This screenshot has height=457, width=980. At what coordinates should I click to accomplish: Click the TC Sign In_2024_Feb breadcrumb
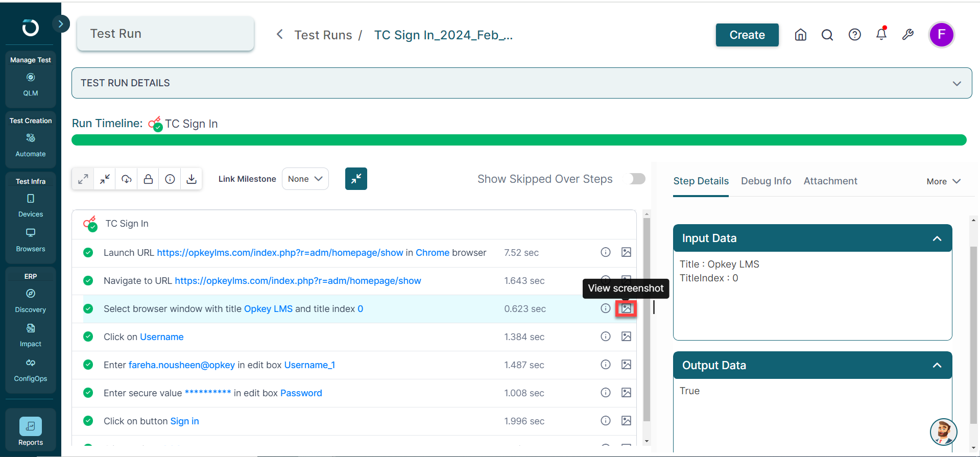click(x=443, y=35)
